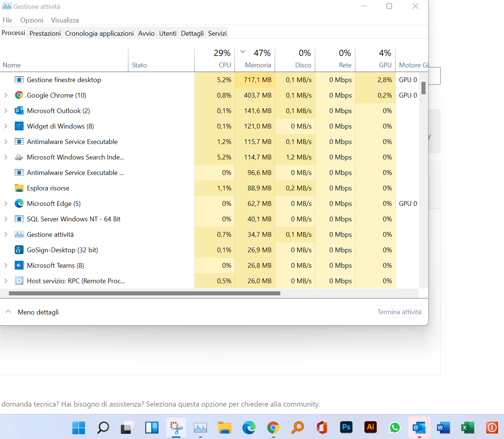Expand the Microsoft Edge (5) process group
The image size is (504, 439).
(6, 204)
